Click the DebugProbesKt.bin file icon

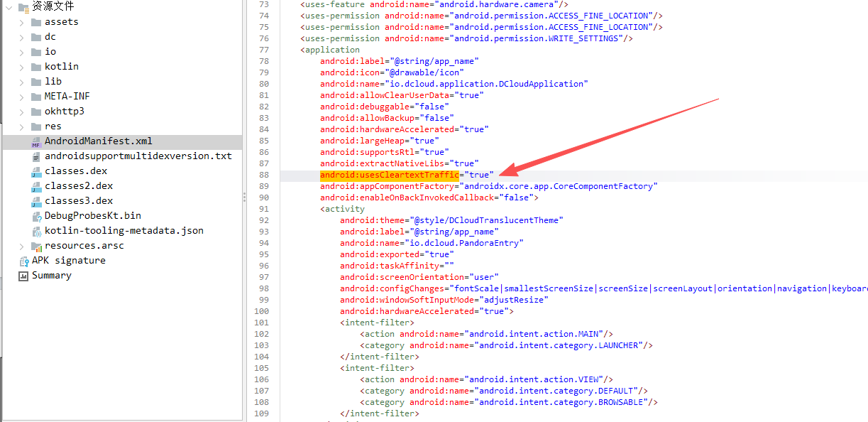[x=36, y=216]
